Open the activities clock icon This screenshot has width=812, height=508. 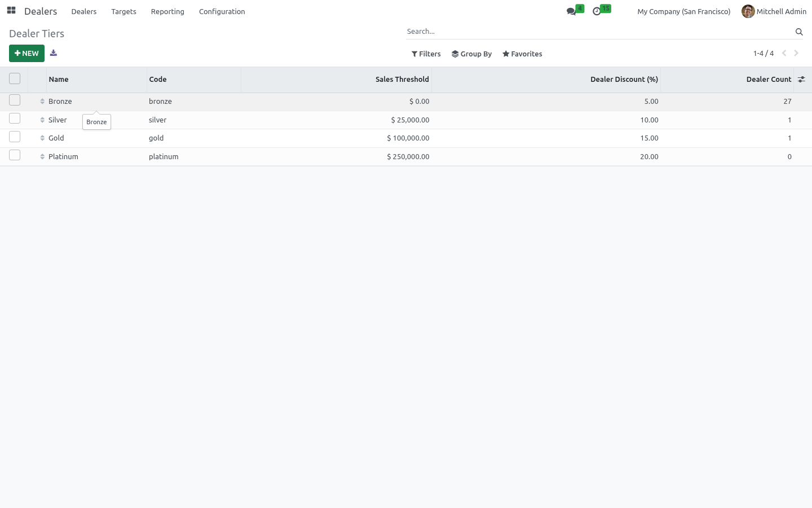597,11
